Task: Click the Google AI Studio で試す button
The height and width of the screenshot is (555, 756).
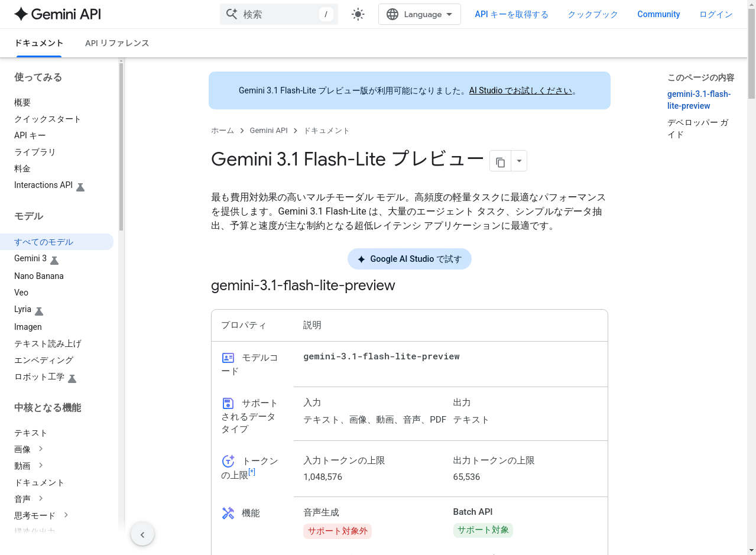Action: click(x=409, y=259)
